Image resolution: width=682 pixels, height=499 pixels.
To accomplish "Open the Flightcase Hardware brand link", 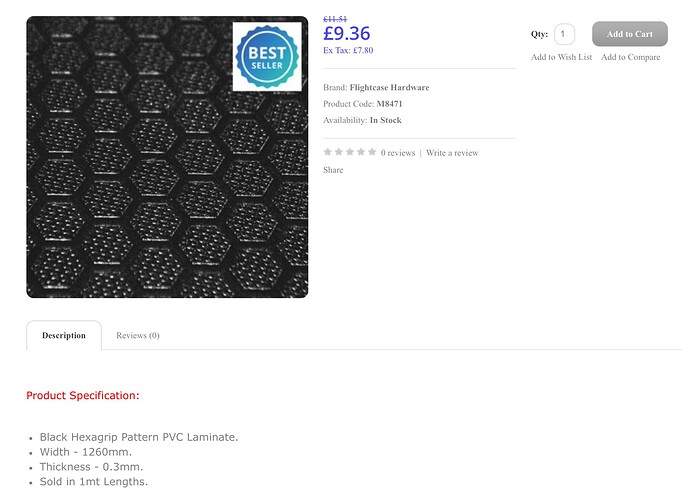I will tap(389, 88).
